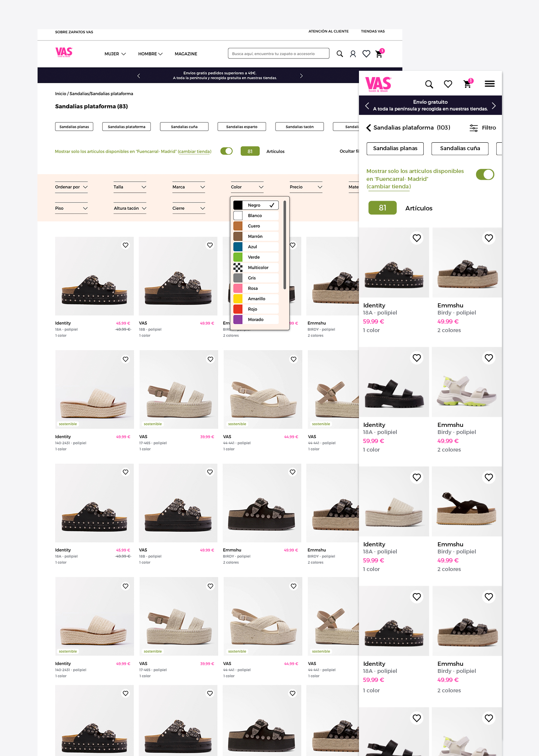Show previous mobile banner message
This screenshot has width=539, height=756.
367,106
